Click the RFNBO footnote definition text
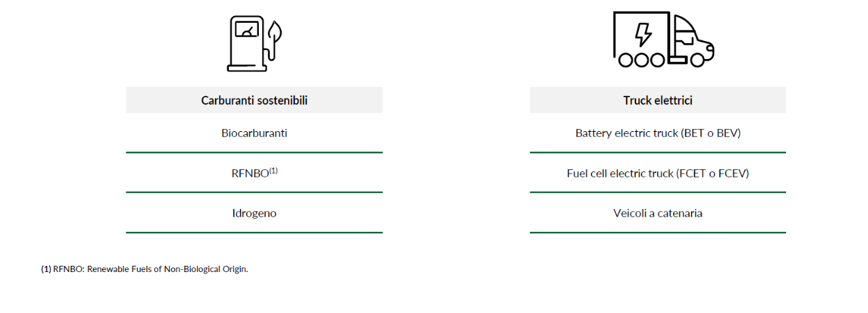This screenshot has width=868, height=313. 151,269
